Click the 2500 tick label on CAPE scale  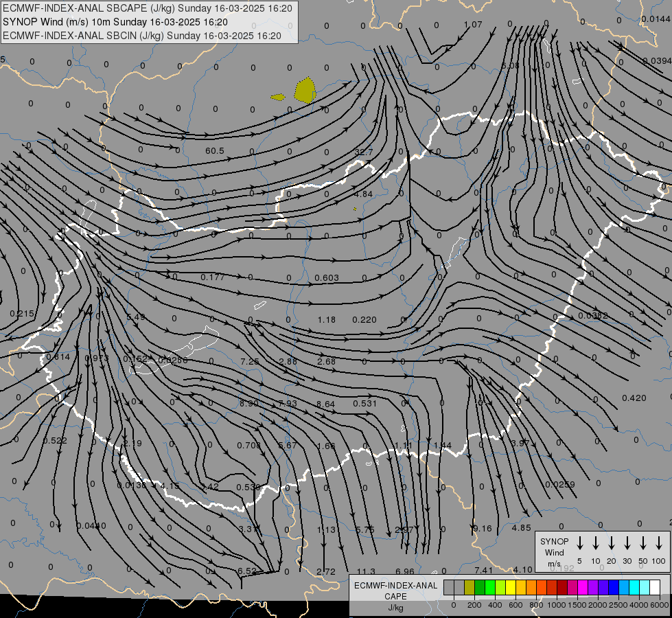618,605
